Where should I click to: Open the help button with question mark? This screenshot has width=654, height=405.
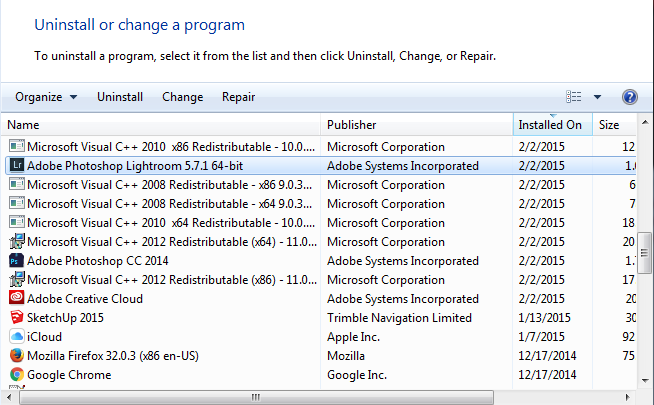coord(629,97)
